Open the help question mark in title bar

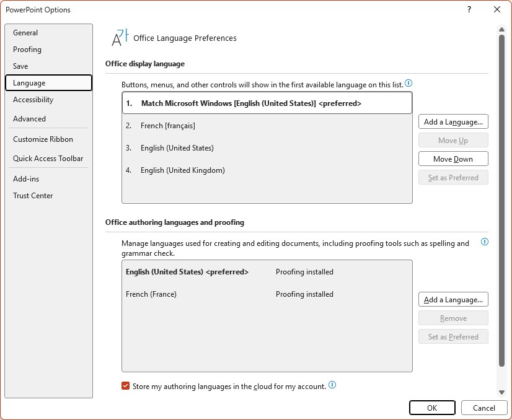[x=469, y=9]
